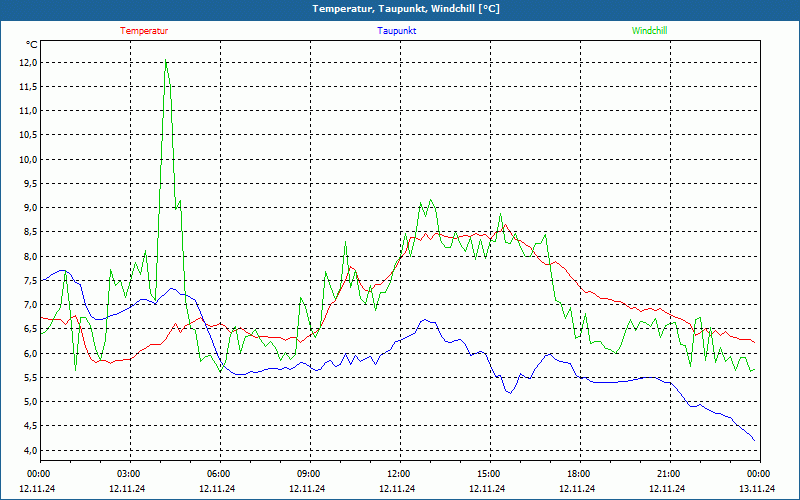Click the 13.11.24 date label
This screenshot has height=500, width=800.
757,488
